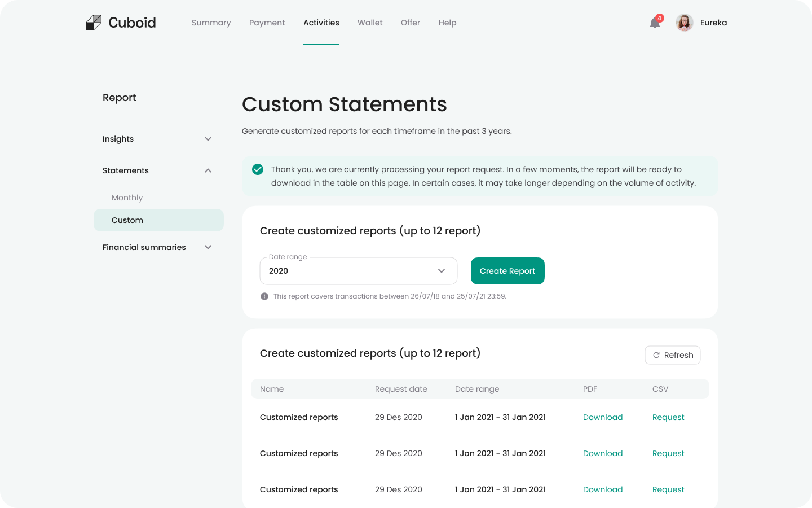Image resolution: width=812 pixels, height=508 pixels.
Task: Request a CSV for the second customized report
Action: [x=668, y=453]
